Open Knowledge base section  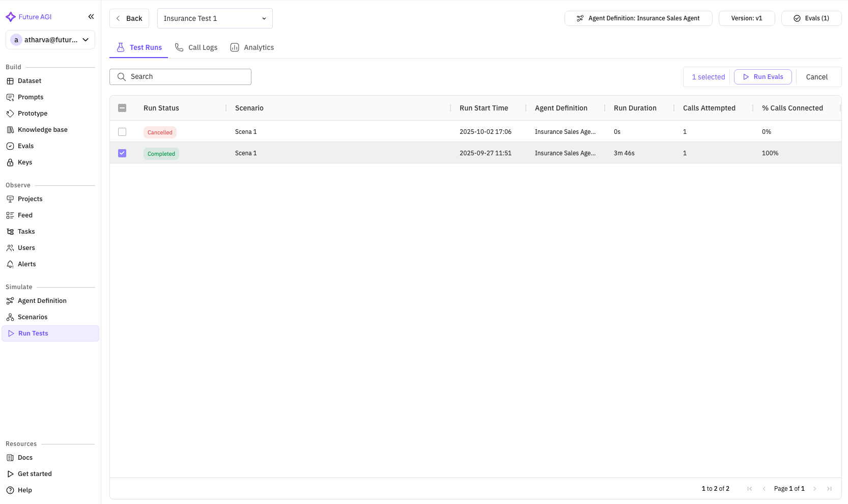[50, 130]
